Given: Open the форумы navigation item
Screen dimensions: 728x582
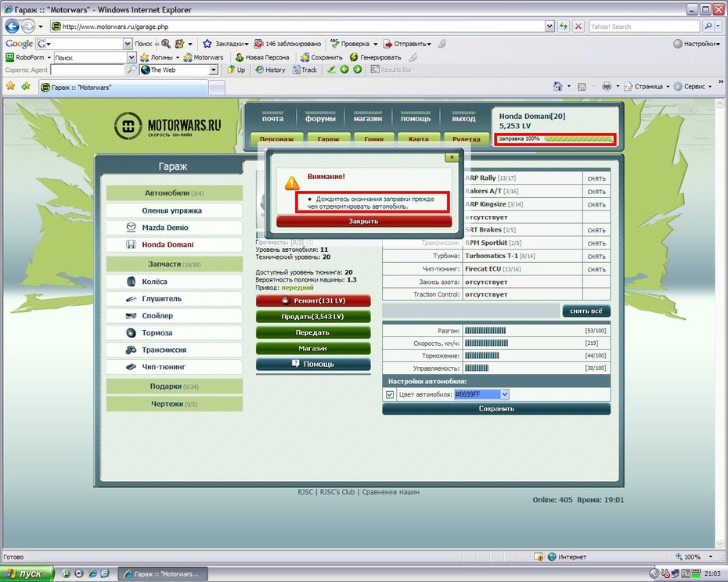Looking at the screenshot, I should tap(320, 118).
